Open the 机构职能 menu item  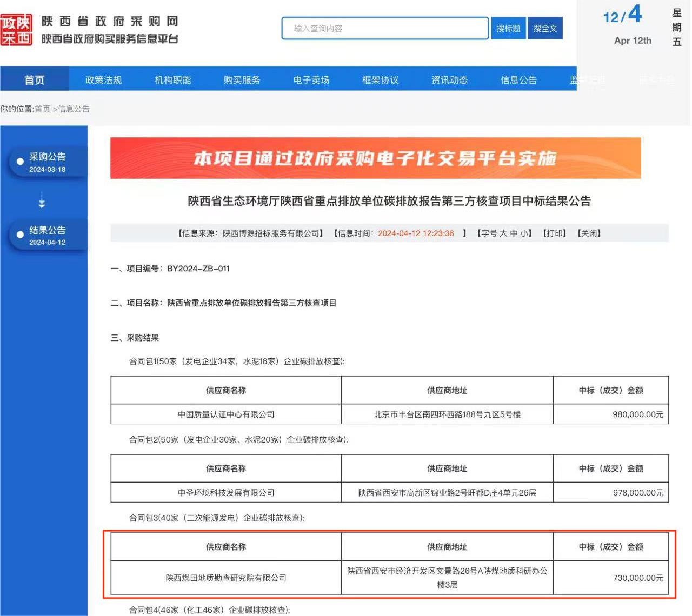(173, 80)
